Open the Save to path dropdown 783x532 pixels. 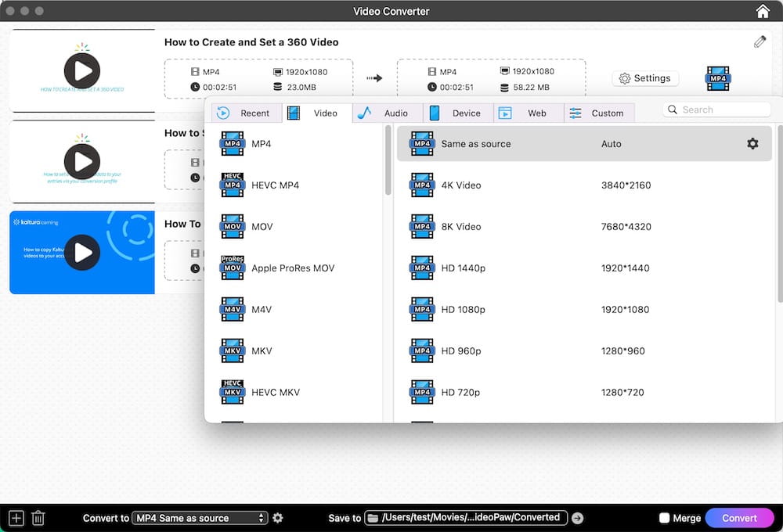466,518
